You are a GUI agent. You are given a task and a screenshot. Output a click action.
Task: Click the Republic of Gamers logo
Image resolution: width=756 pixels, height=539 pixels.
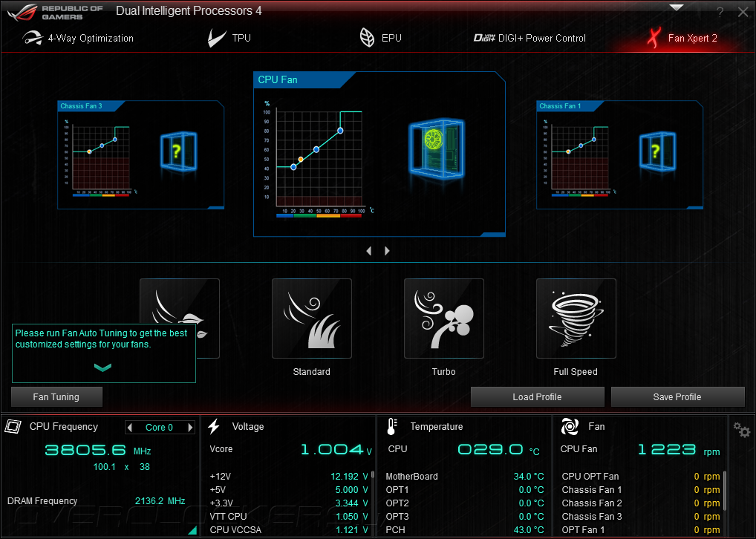[x=55, y=13]
